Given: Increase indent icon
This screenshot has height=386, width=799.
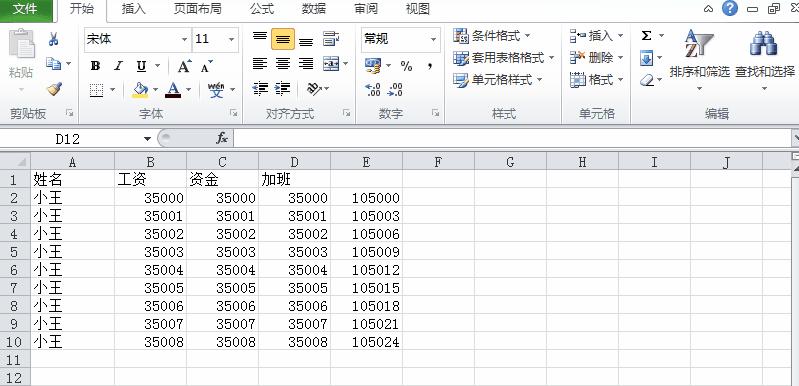Looking at the screenshot, I should click(282, 89).
